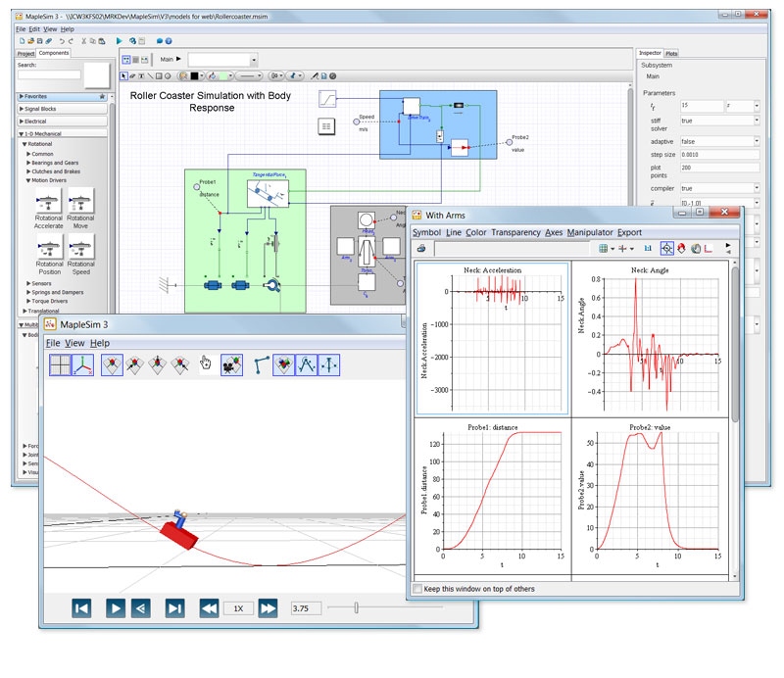Select the hand pan tool in 3D viewer

coord(206,365)
